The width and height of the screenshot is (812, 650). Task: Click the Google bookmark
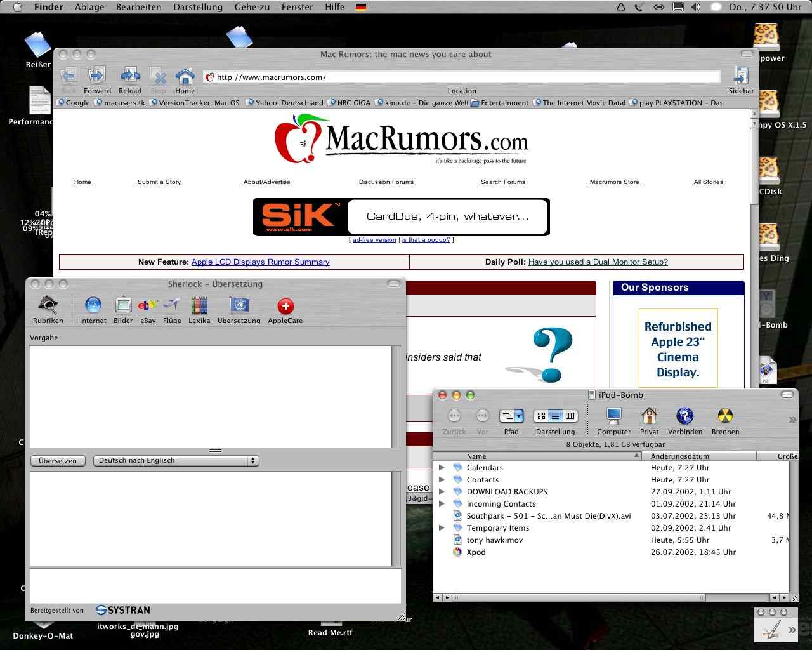point(74,103)
